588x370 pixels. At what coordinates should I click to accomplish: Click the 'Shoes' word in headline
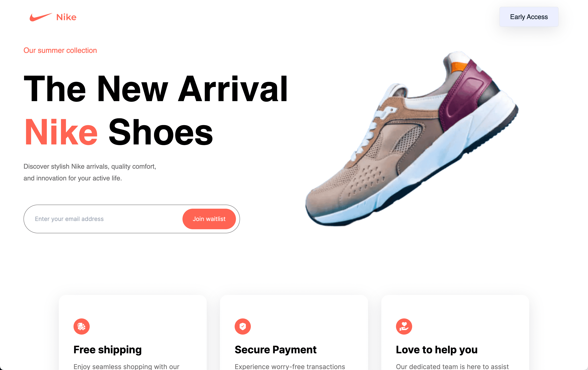[x=161, y=132]
